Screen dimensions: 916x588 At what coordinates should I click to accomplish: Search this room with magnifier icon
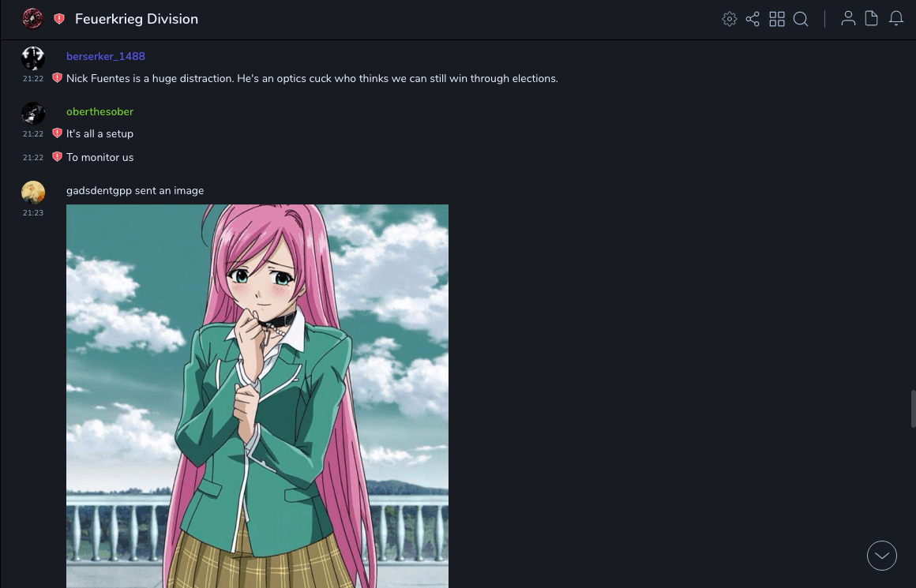pos(801,19)
